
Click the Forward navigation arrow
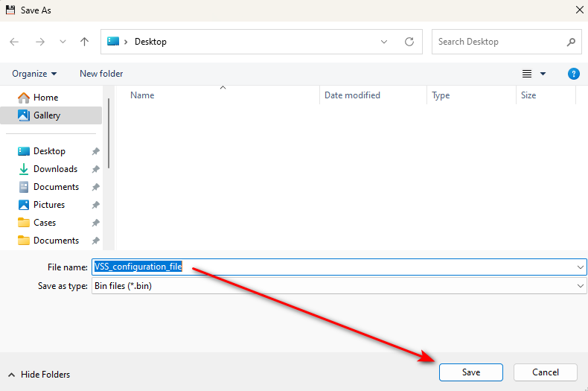pyautogui.click(x=39, y=42)
